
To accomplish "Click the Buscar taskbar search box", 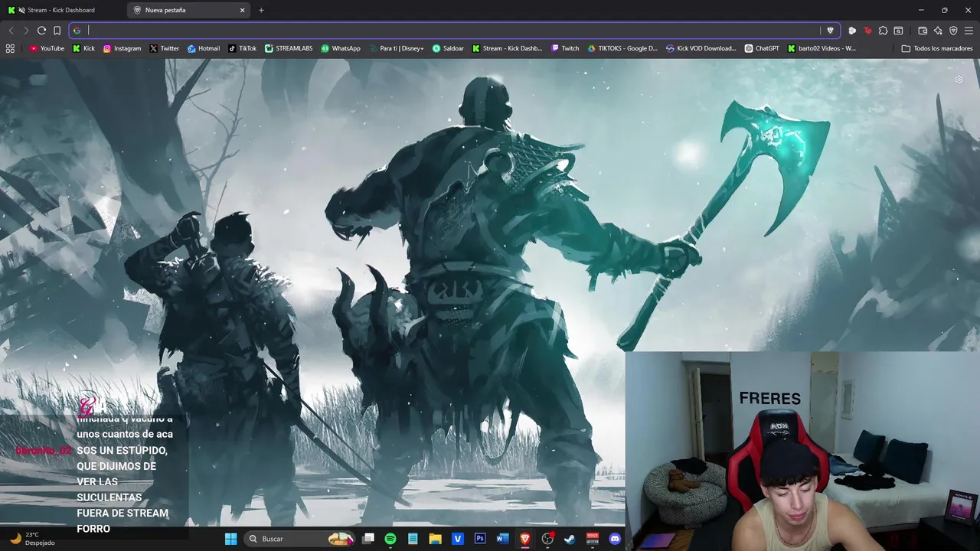I will click(x=300, y=539).
